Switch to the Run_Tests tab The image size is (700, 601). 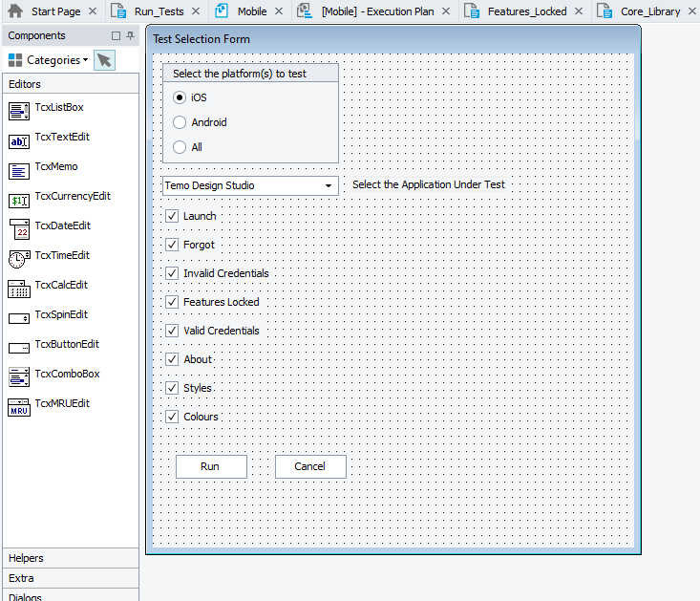(x=159, y=11)
